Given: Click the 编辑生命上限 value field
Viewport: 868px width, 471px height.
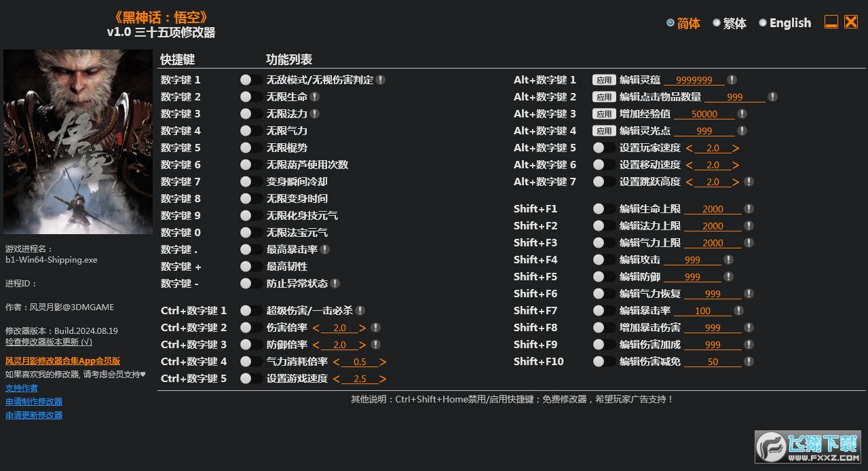Looking at the screenshot, I should [x=713, y=209].
